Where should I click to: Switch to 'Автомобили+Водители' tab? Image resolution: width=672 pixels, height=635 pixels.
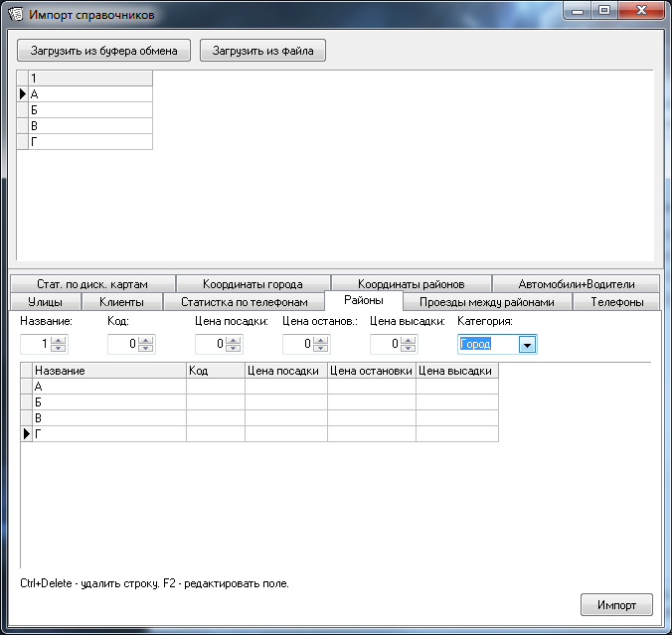[x=576, y=283]
